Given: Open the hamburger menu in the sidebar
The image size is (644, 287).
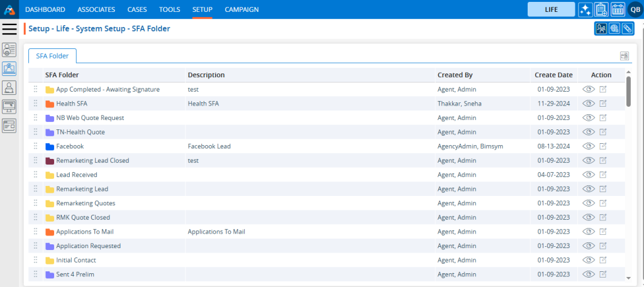Looking at the screenshot, I should click(x=9, y=29).
